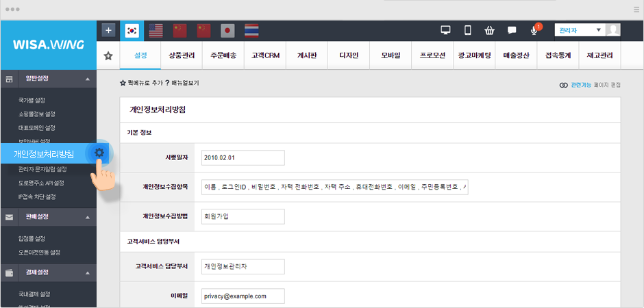644x308 pixels.
Task: Switch to the US flag store
Action: [x=156, y=30]
